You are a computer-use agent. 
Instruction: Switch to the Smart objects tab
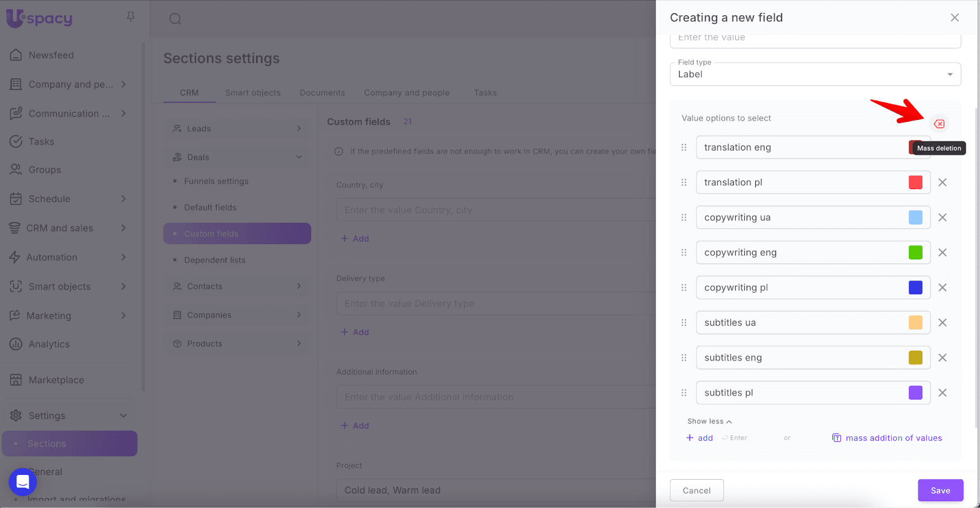pos(252,93)
